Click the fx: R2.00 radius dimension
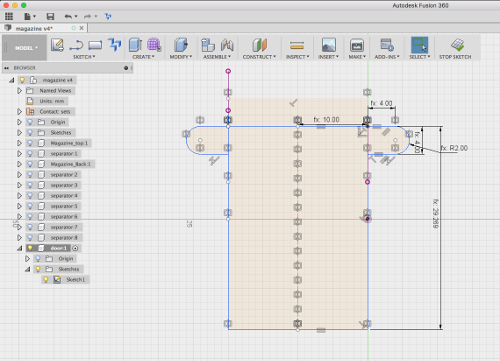 click(x=454, y=148)
